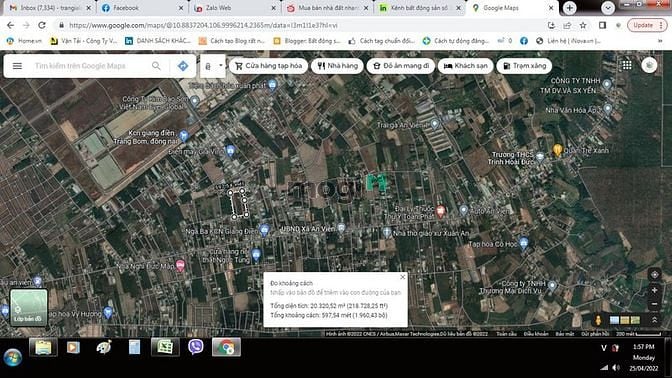Select the Trường THCS Trịnh Hoài Đức pin
This screenshot has height=378, width=672.
coord(540,157)
